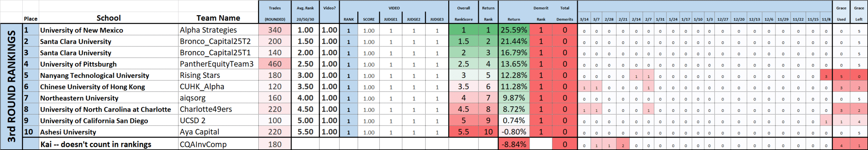Select the 25.59% return cell
This screenshot has width=868, height=150.
[x=514, y=30]
